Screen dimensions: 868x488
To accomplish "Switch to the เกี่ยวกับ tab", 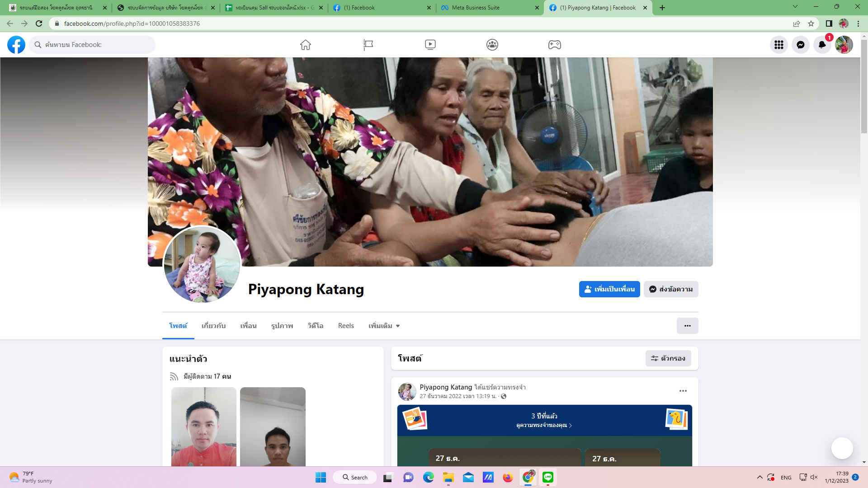I will pos(213,326).
